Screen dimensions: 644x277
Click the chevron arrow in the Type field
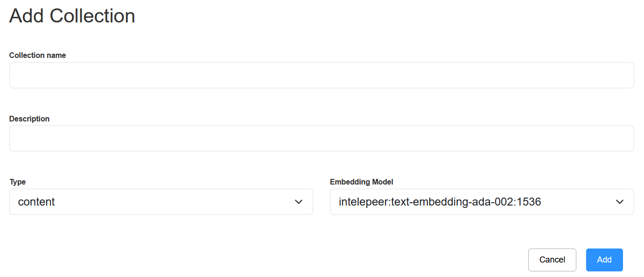[299, 202]
